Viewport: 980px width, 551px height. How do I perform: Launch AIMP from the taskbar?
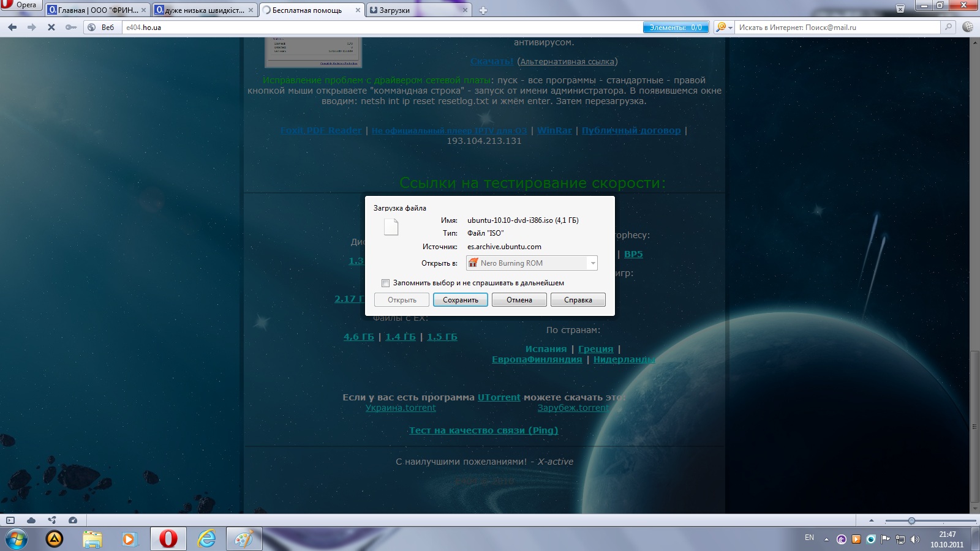point(55,539)
